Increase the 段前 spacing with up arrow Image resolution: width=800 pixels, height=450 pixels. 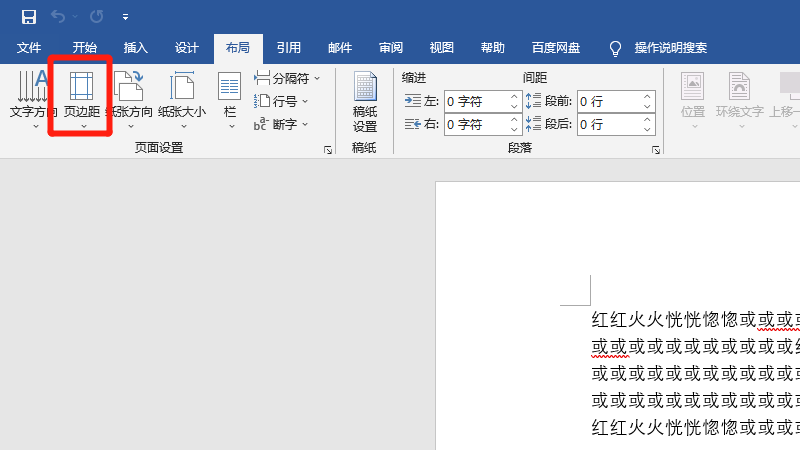pos(647,96)
